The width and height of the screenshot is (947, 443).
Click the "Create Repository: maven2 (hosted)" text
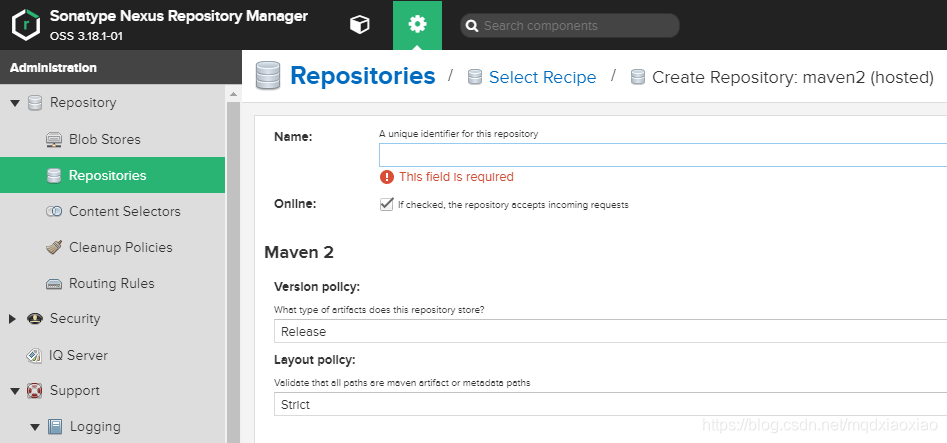(x=793, y=77)
